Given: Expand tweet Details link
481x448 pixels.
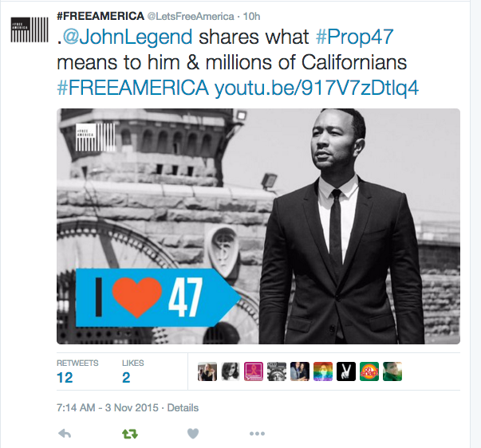Looking at the screenshot, I should (x=183, y=408).
